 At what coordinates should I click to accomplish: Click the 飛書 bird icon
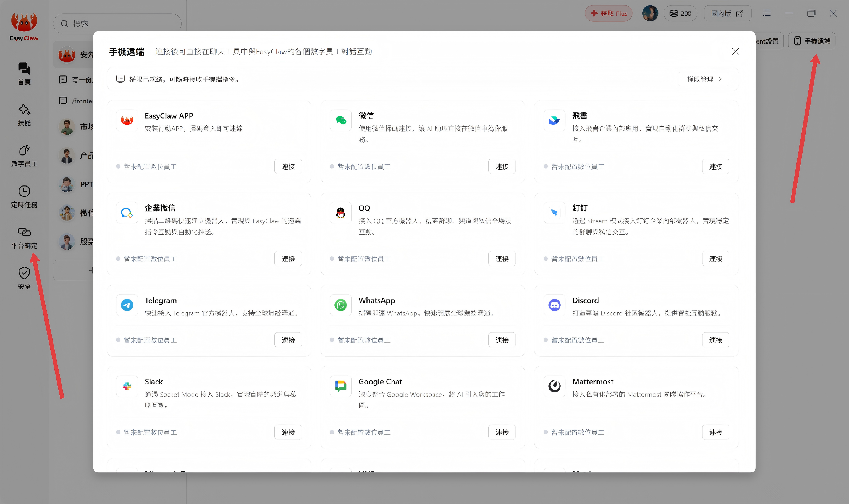pyautogui.click(x=555, y=120)
